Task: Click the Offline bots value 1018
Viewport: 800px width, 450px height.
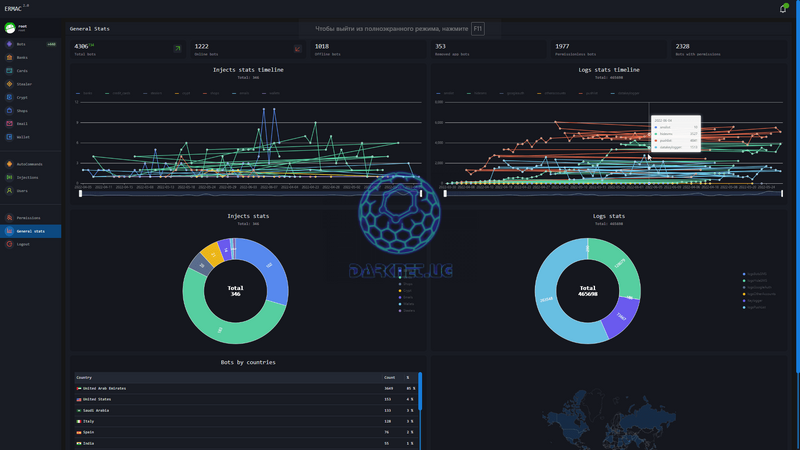Action: click(322, 46)
